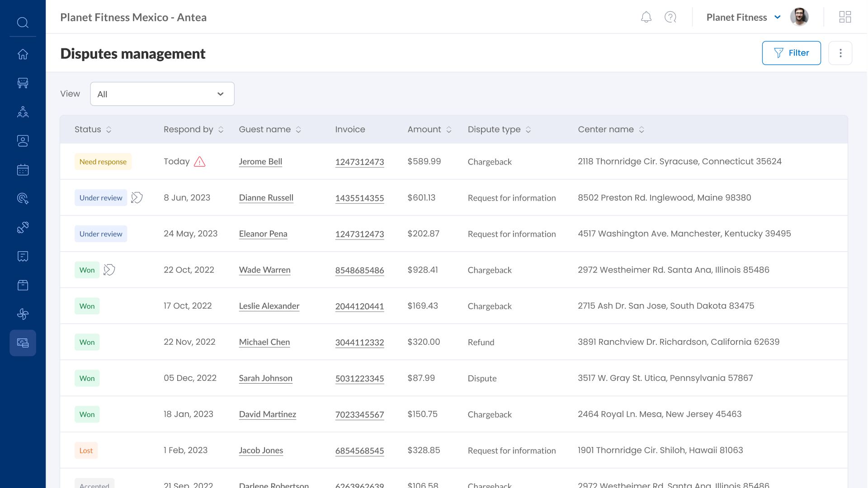The height and width of the screenshot is (488, 868).
Task: Click the user profile avatar
Action: pos(799,17)
